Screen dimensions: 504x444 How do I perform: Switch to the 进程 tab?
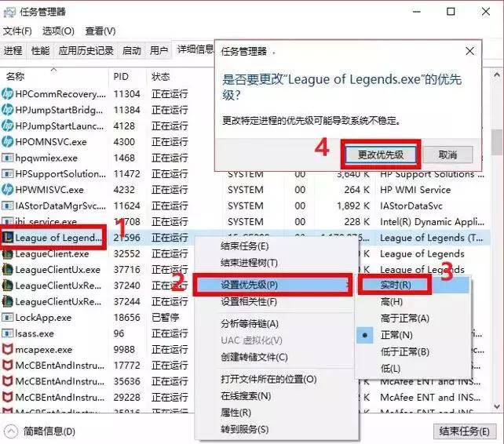pyautogui.click(x=13, y=50)
